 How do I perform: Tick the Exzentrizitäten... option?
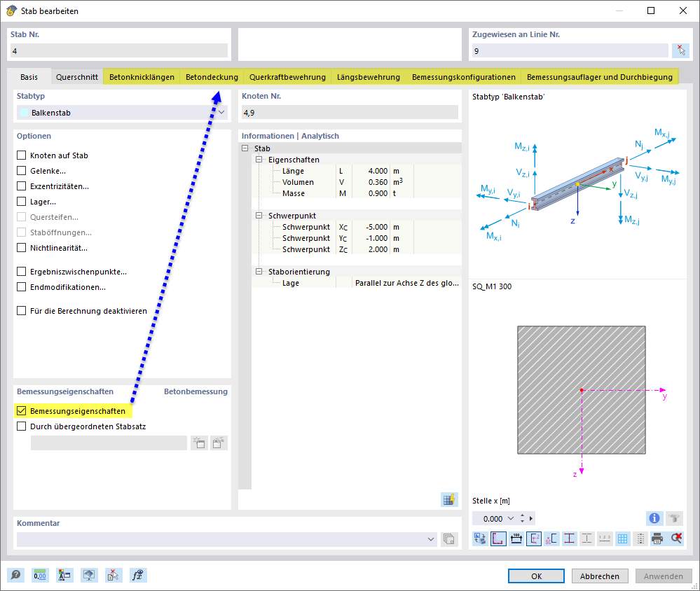(22, 186)
